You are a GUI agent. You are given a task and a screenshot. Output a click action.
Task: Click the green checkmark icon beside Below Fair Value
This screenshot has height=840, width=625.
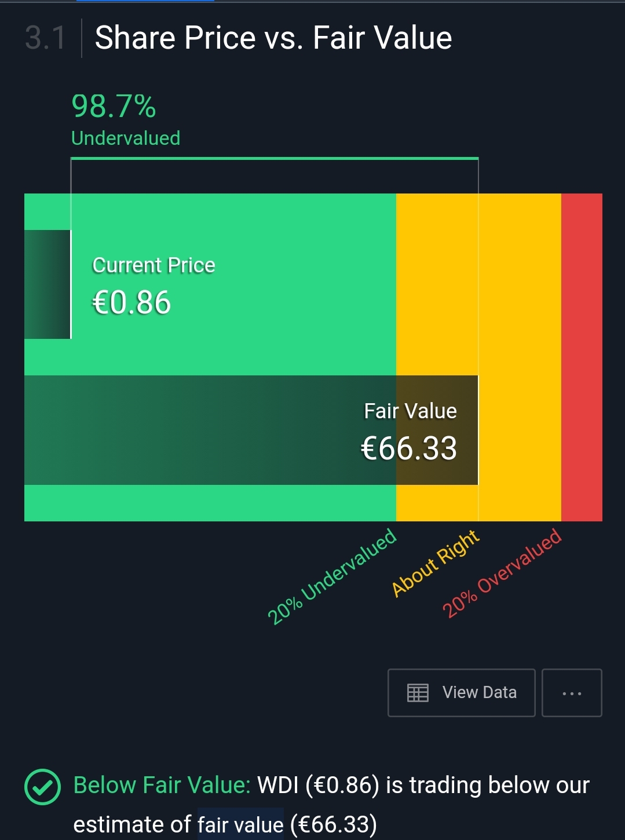[x=42, y=787]
